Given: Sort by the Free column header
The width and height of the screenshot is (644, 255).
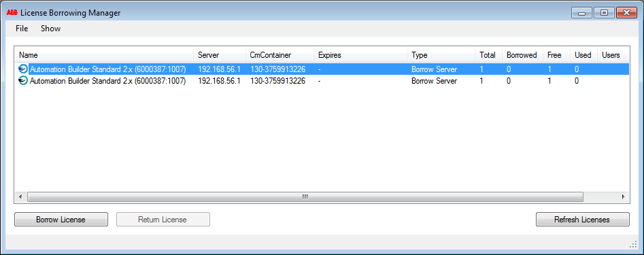Looking at the screenshot, I should [x=556, y=55].
